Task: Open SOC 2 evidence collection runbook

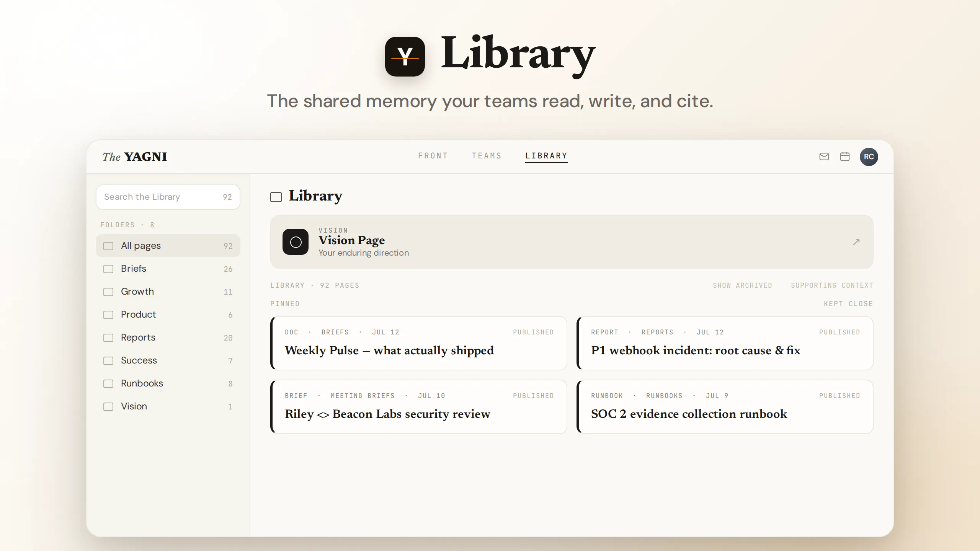Action: [725, 406]
